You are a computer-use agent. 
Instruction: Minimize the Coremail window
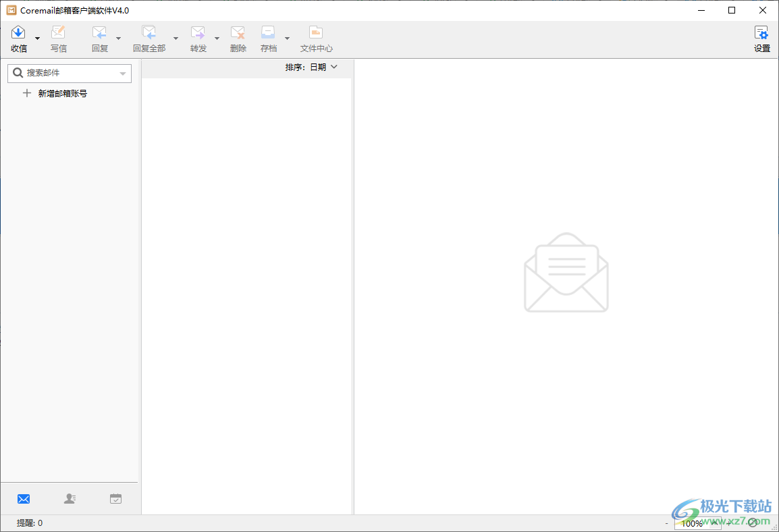click(701, 10)
